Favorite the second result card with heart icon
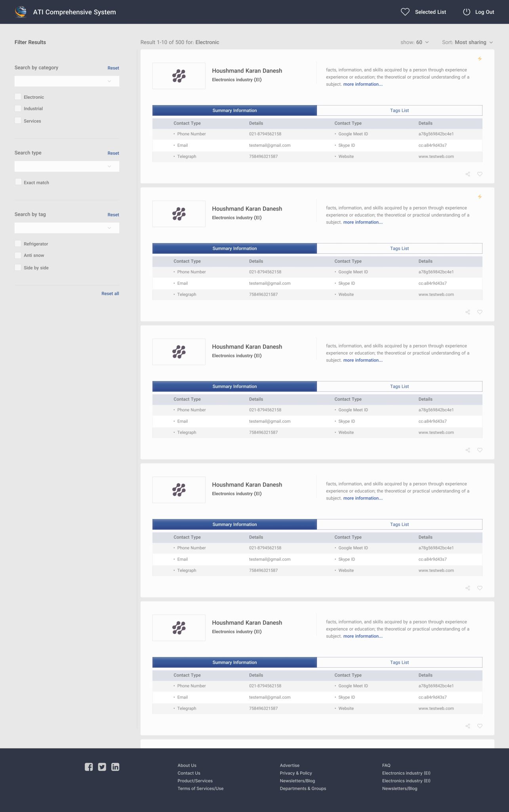509x812 pixels. click(x=480, y=312)
